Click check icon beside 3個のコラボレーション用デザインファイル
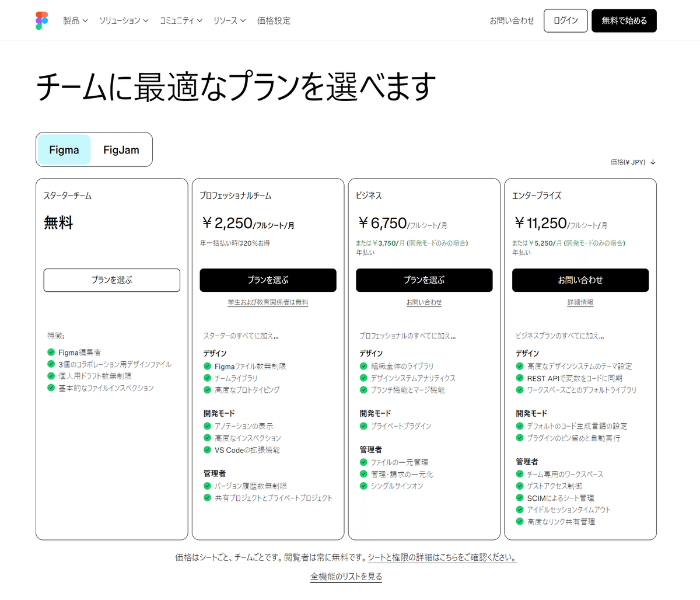Image resolution: width=700 pixels, height=600 pixels. 51,364
